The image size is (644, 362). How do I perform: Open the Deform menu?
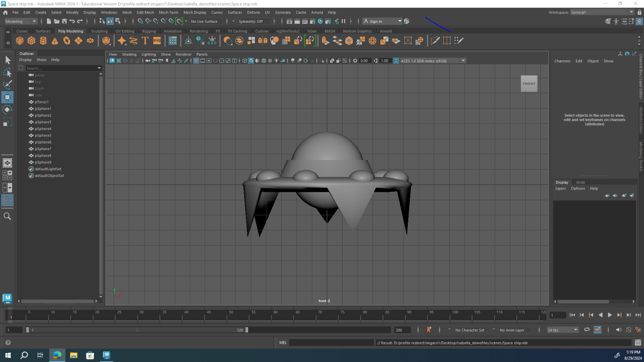253,13
